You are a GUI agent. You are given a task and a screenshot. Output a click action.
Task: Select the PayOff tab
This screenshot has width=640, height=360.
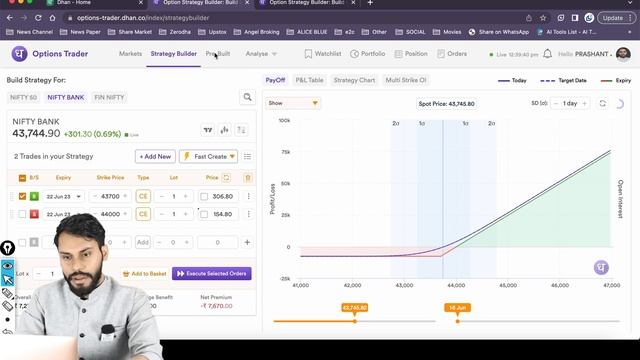(276, 80)
